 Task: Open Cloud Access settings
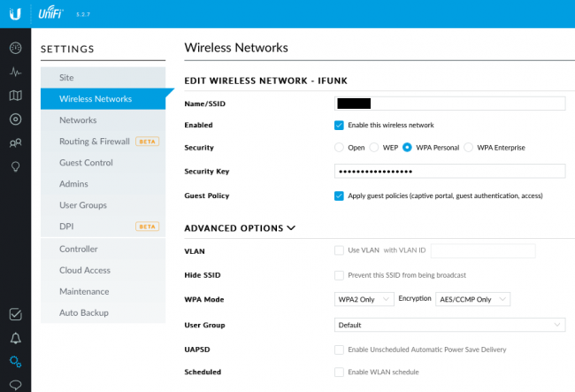103,270
